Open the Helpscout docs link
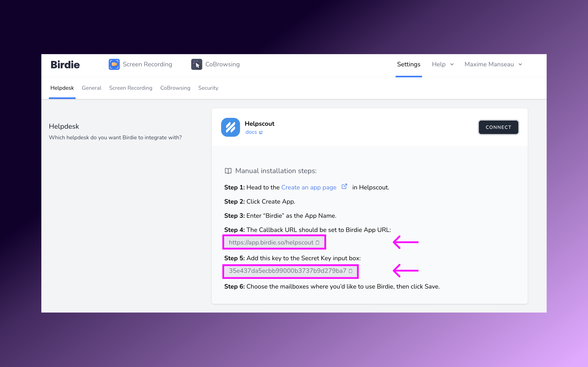 click(x=251, y=132)
